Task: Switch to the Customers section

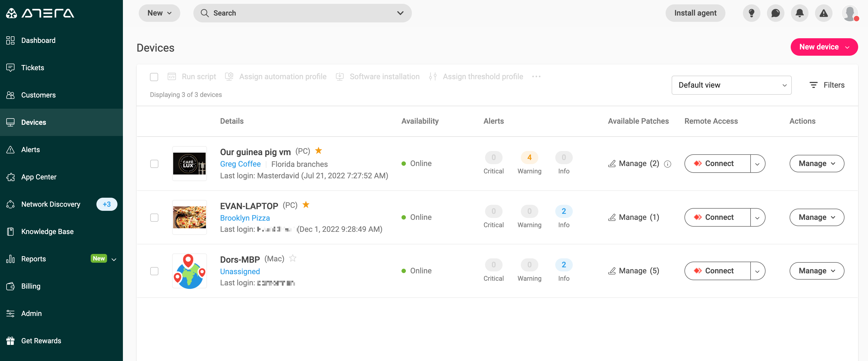Action: [x=38, y=95]
